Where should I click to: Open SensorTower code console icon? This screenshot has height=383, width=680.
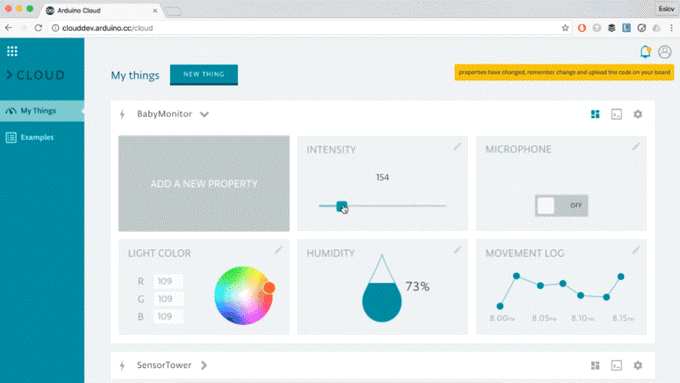pyautogui.click(x=616, y=365)
